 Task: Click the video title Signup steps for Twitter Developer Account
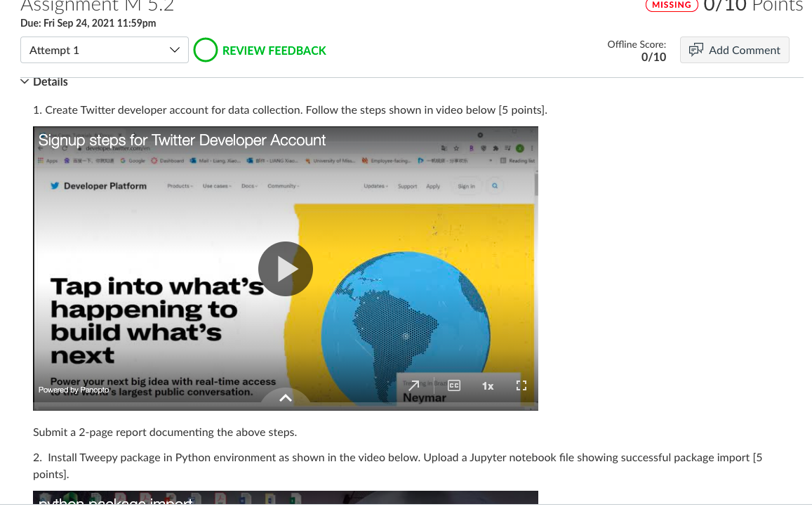click(x=182, y=140)
